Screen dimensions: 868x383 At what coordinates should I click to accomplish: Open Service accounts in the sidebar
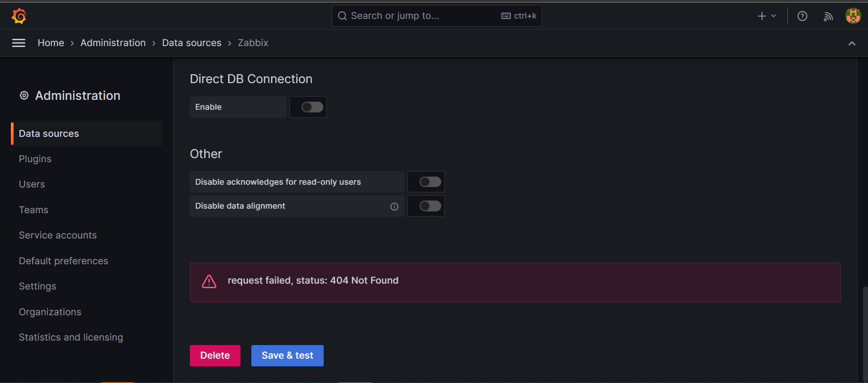click(x=58, y=235)
